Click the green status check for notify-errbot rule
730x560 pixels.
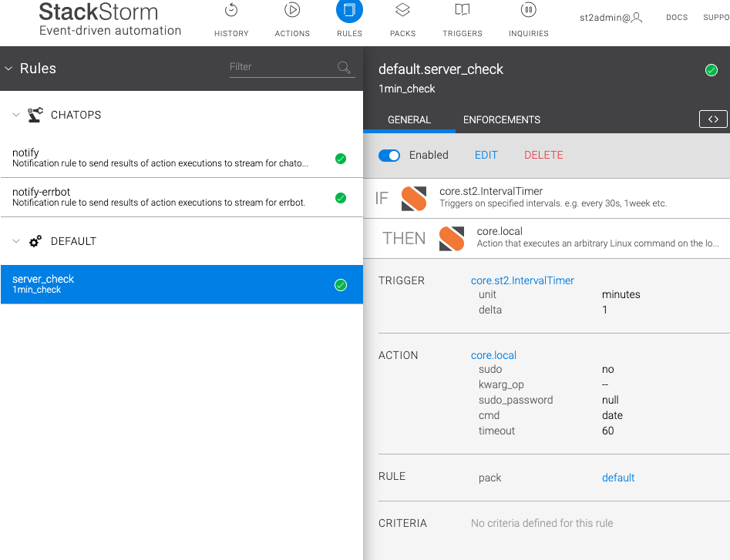pos(341,198)
